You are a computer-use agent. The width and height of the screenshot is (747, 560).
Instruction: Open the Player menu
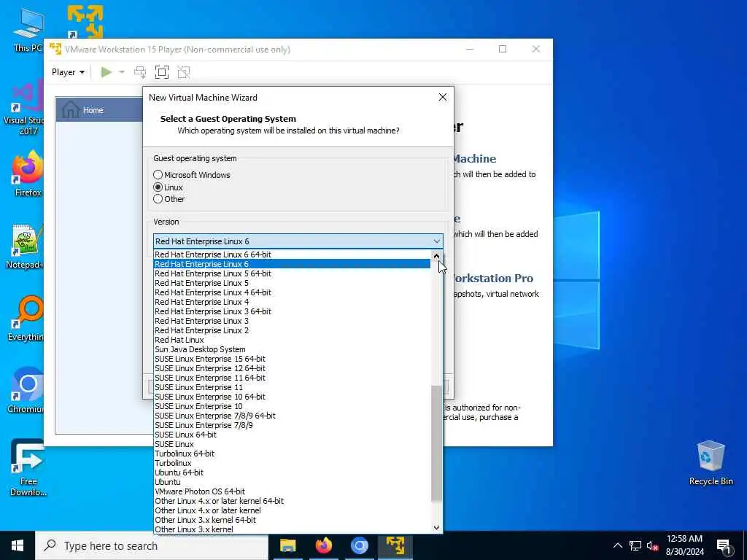pos(68,72)
